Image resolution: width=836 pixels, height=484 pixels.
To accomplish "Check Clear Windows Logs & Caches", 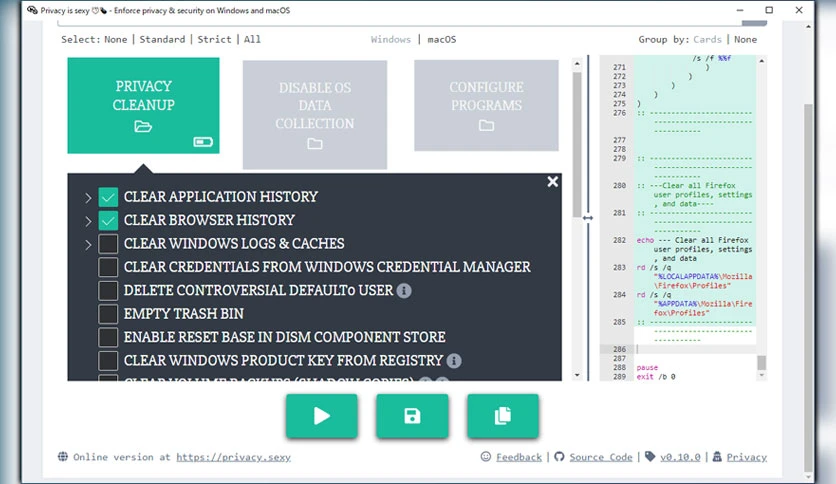I will [x=108, y=244].
